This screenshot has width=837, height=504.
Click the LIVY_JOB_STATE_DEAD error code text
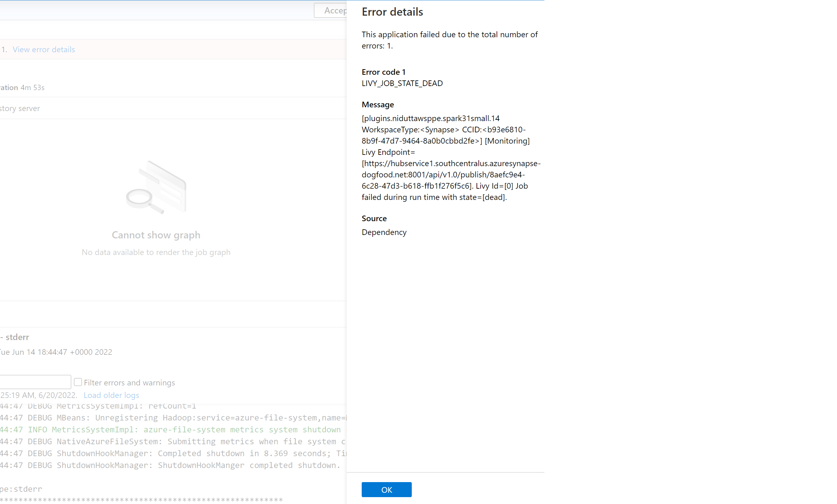tap(402, 83)
